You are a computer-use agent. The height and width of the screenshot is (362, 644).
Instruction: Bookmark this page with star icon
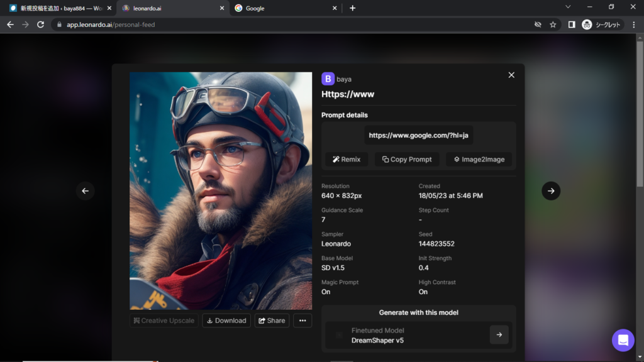tap(553, 25)
